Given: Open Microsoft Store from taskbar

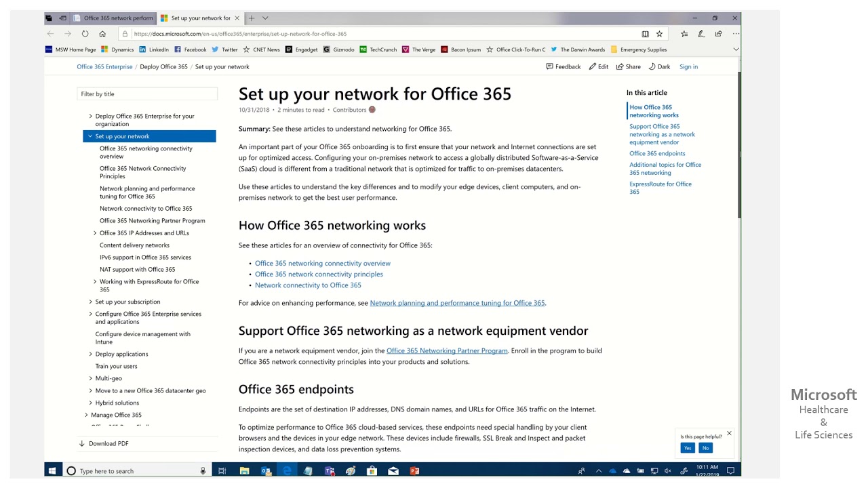Looking at the screenshot, I should click(372, 470).
